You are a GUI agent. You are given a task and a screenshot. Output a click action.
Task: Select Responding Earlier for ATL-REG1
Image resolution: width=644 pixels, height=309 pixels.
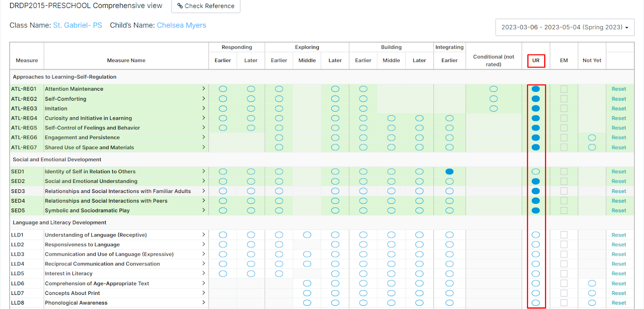(x=223, y=89)
